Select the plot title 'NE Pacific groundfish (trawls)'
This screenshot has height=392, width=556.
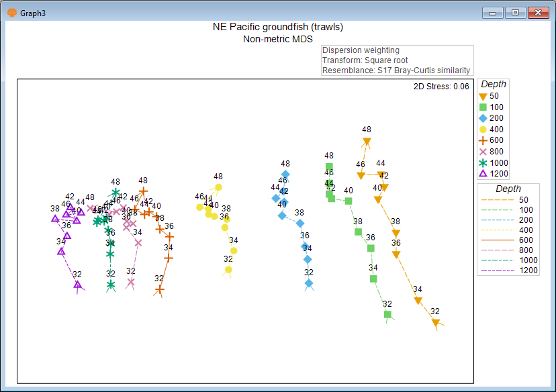(277, 28)
